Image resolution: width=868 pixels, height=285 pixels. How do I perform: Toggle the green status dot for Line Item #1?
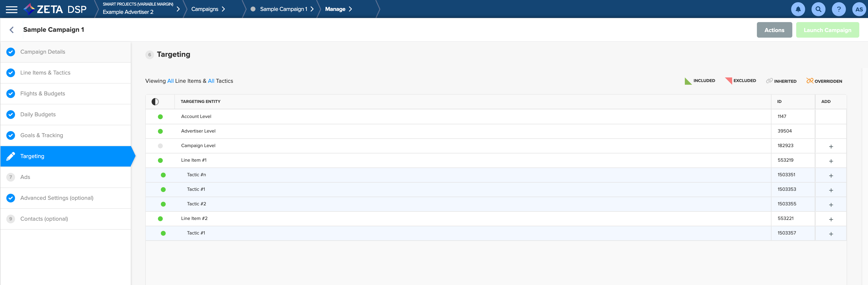[x=160, y=160]
